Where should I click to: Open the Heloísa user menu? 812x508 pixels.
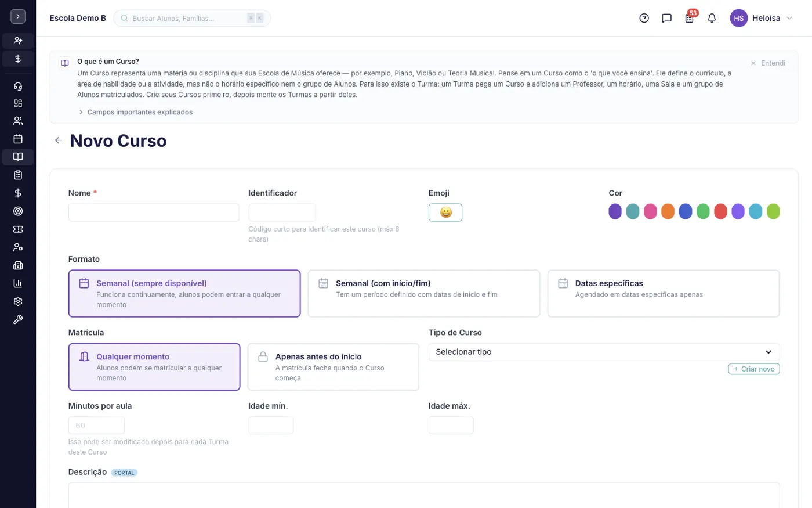point(762,18)
